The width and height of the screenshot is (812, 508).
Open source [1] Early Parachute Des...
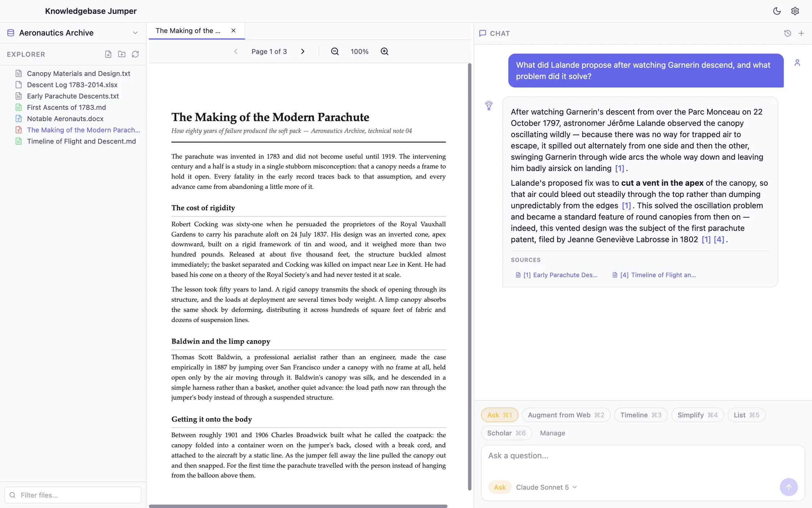(556, 275)
